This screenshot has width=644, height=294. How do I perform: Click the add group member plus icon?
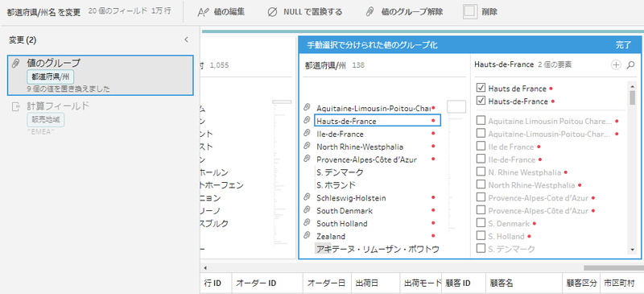[x=616, y=64]
